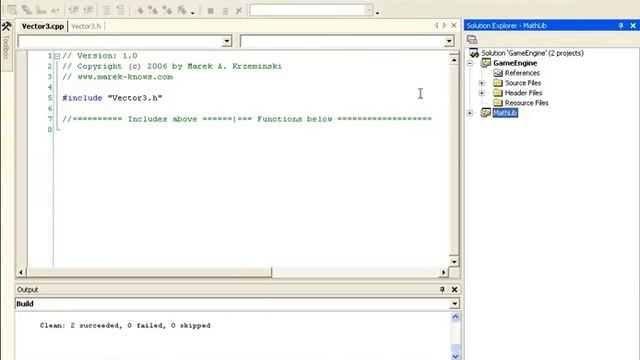Click the MathLib project icon
640x360 pixels.
[x=486, y=113]
